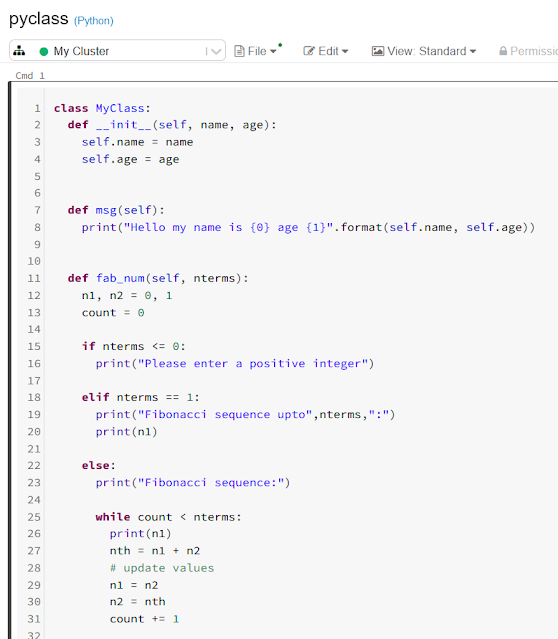Image resolution: width=558 pixels, height=639 pixels.
Task: Click the Hello my name print statement
Action: [308, 227]
